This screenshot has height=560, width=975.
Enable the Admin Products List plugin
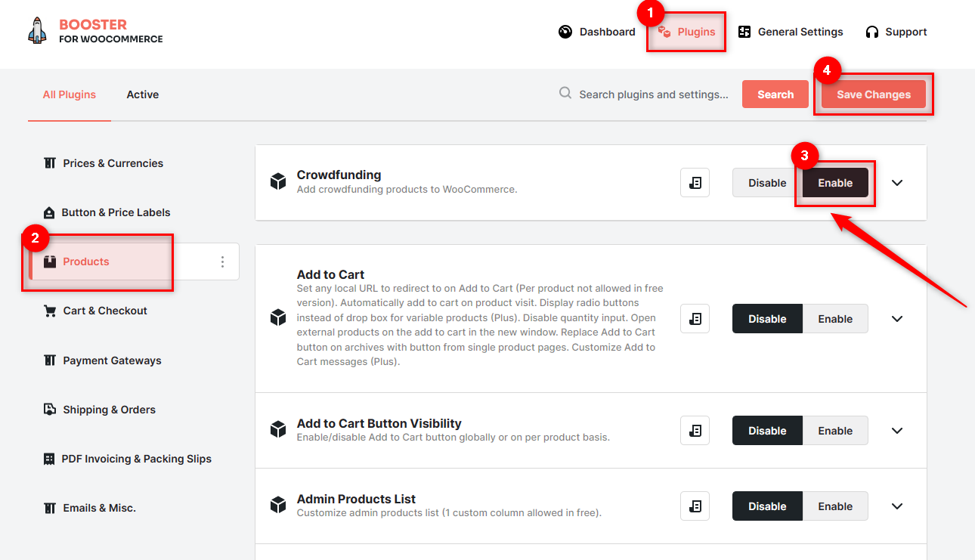click(x=835, y=506)
